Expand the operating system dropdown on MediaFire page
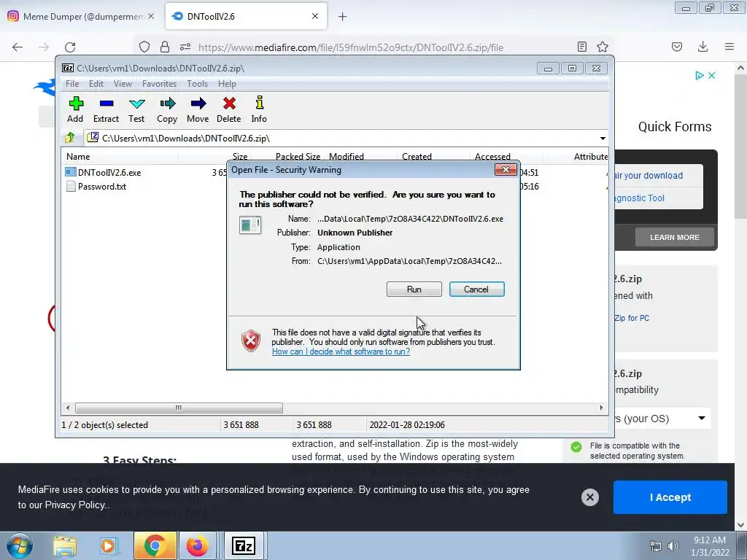Image resolution: width=747 pixels, height=560 pixels. (x=701, y=418)
